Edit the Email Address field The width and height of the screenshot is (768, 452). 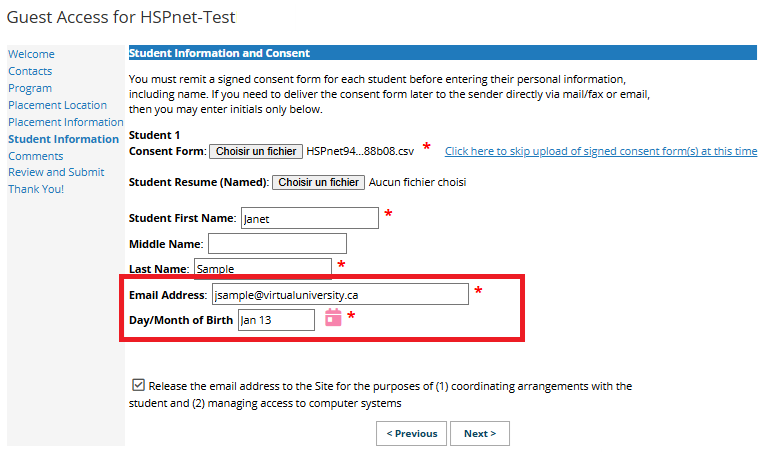(340, 294)
